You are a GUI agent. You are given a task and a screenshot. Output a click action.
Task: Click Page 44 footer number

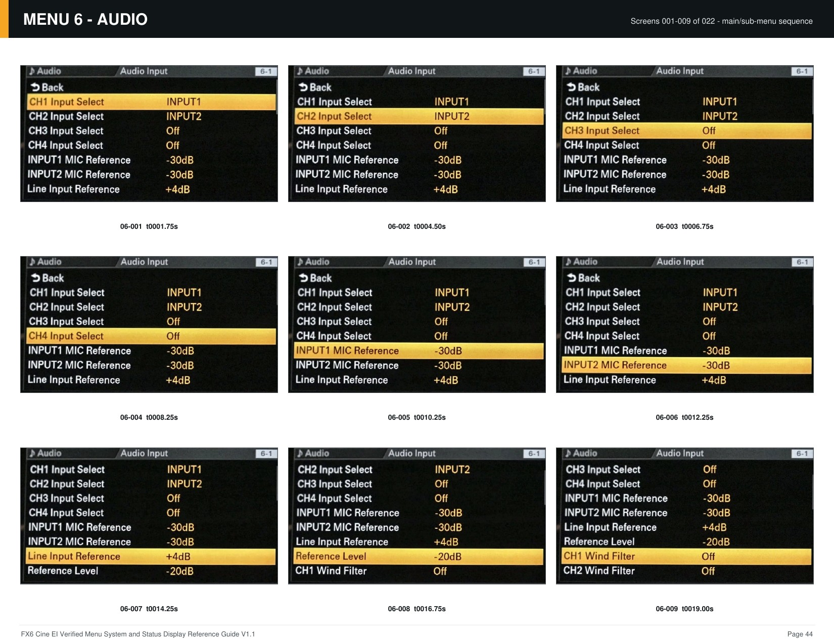(800, 634)
